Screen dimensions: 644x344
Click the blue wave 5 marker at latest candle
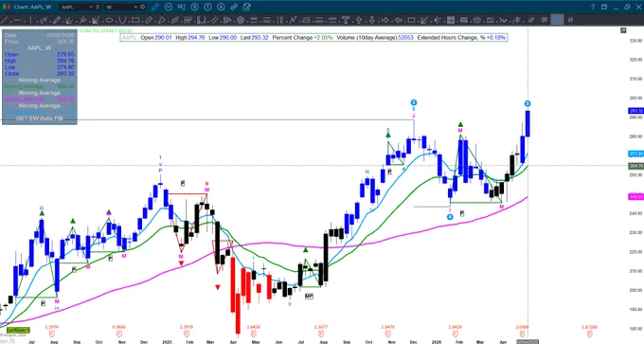(528, 103)
